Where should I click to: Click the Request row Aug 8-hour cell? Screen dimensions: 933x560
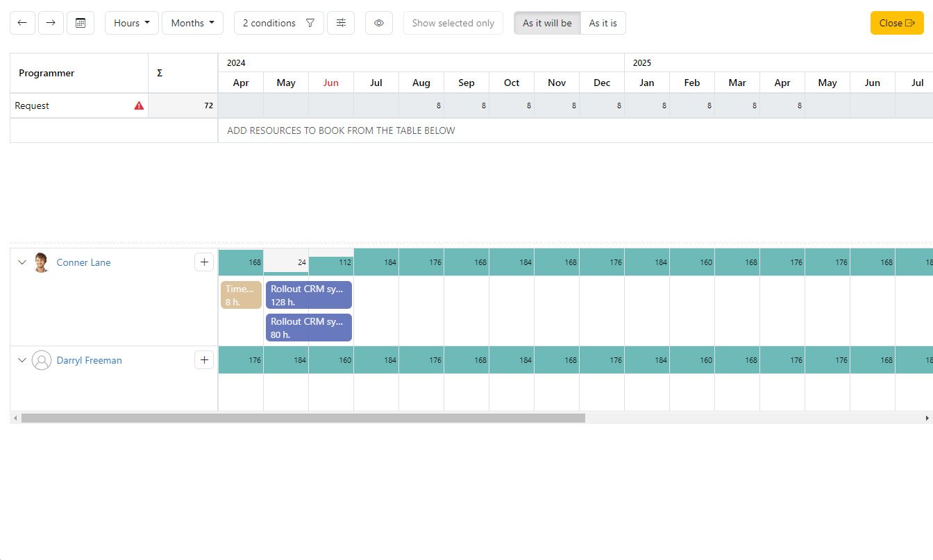coord(421,105)
